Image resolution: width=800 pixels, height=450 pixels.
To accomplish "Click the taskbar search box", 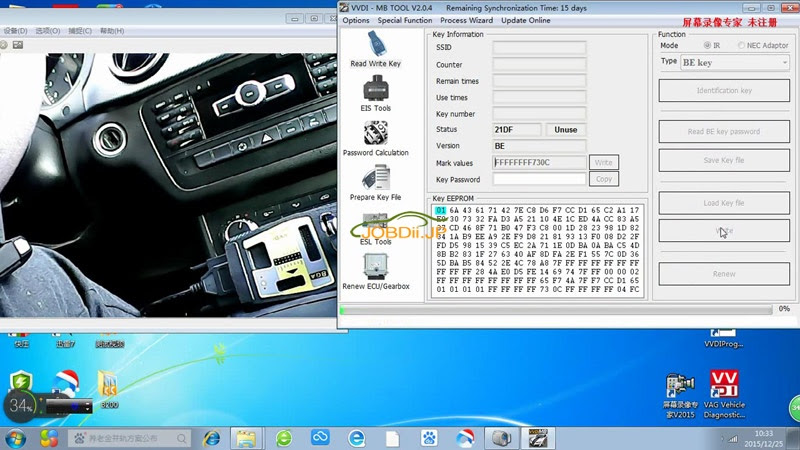I will 129,438.
